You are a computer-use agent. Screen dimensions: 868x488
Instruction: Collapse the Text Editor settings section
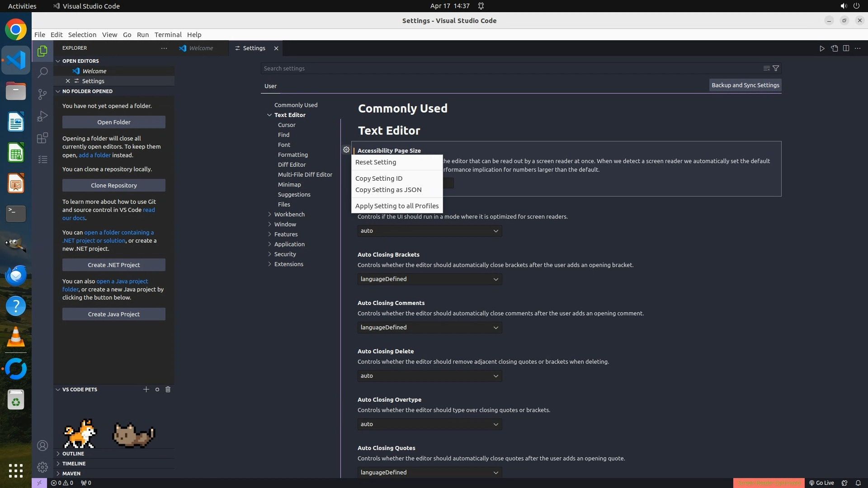point(269,115)
